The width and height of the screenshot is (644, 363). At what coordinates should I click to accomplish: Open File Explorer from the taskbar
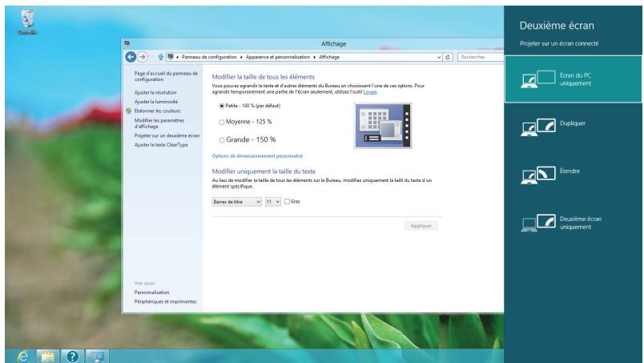point(47,356)
